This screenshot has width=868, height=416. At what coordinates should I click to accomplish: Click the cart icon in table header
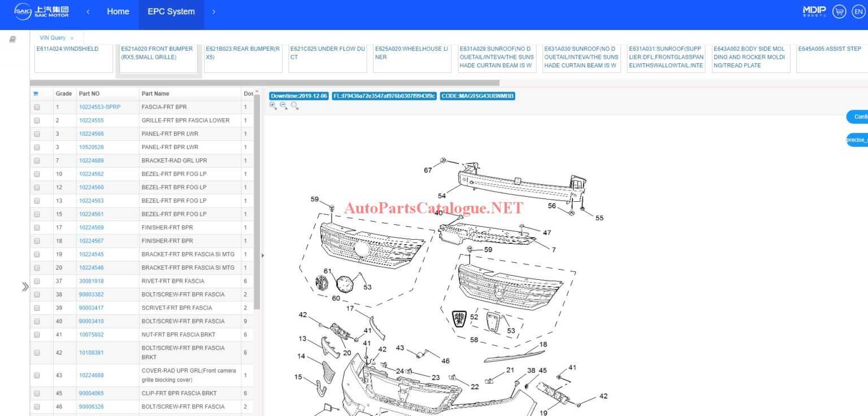tap(36, 94)
